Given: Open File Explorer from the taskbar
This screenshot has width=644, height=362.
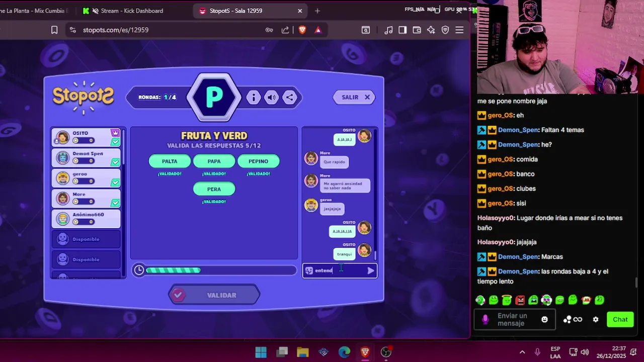Looking at the screenshot, I should coord(302,352).
